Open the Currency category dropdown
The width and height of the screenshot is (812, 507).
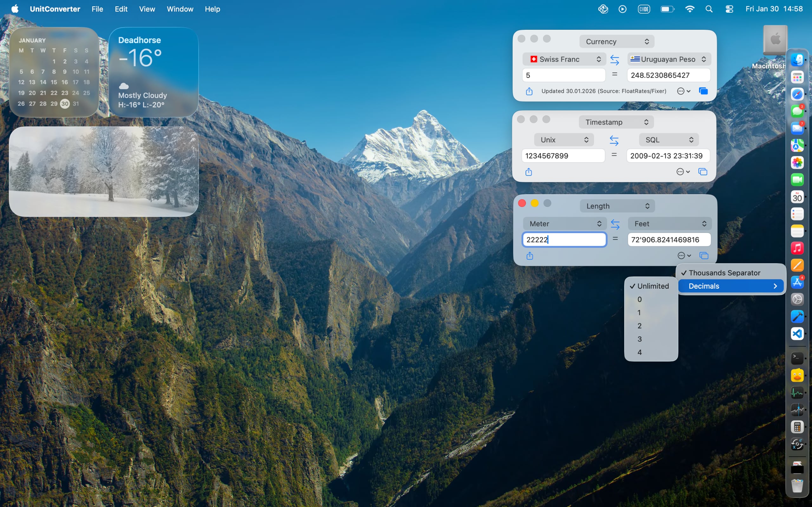[x=617, y=42]
